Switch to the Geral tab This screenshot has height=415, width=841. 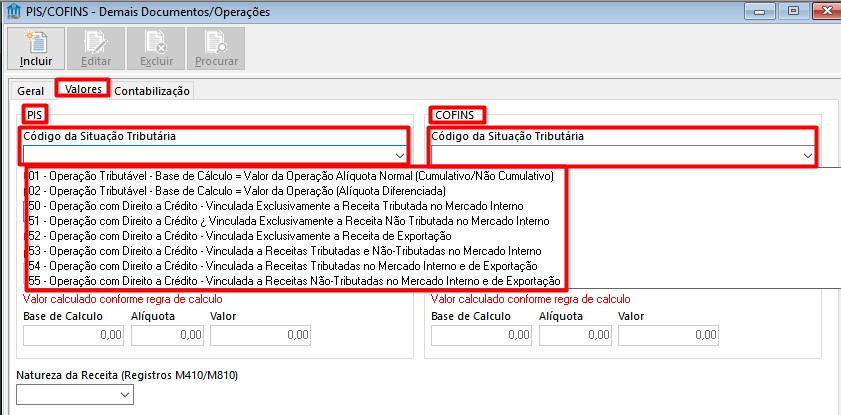coord(31,91)
